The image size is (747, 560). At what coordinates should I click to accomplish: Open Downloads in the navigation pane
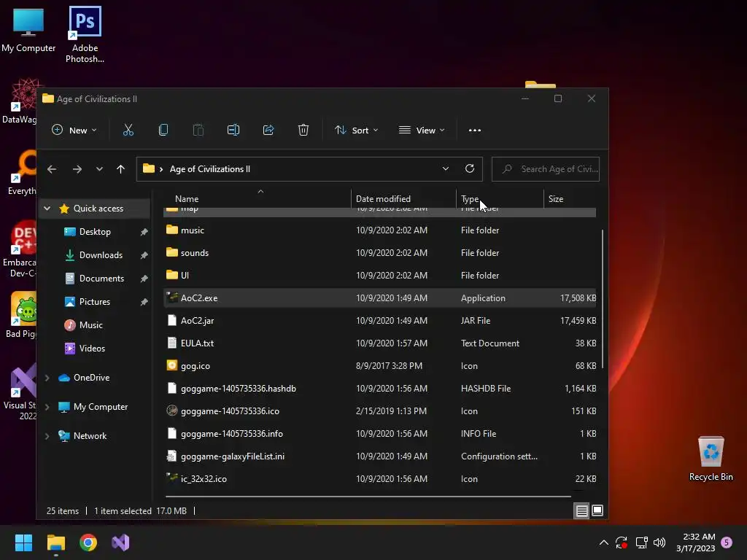pos(101,255)
